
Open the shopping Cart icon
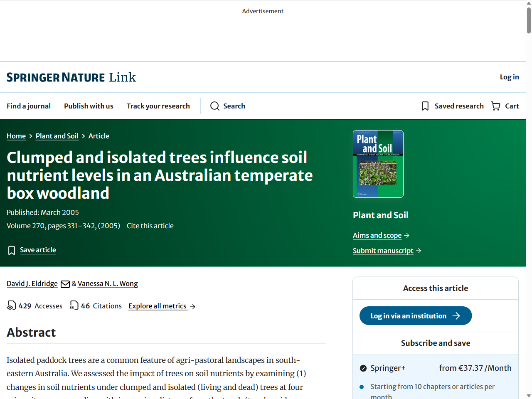tap(495, 106)
